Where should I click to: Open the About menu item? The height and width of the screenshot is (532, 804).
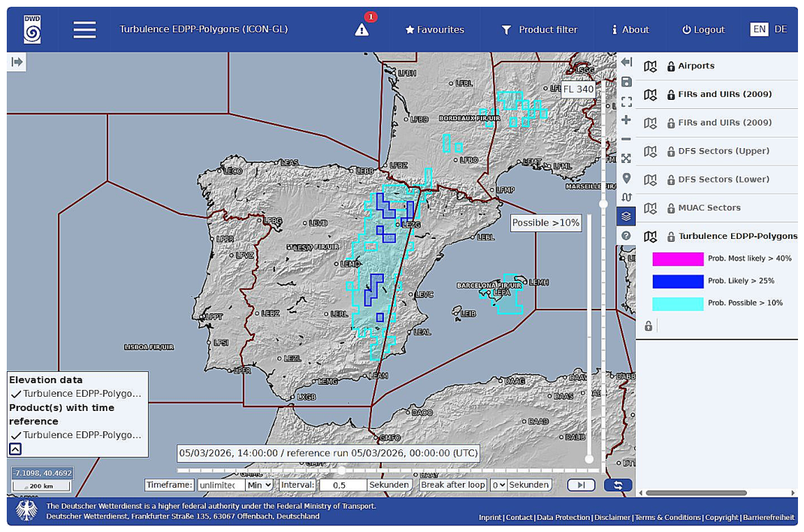pos(630,30)
